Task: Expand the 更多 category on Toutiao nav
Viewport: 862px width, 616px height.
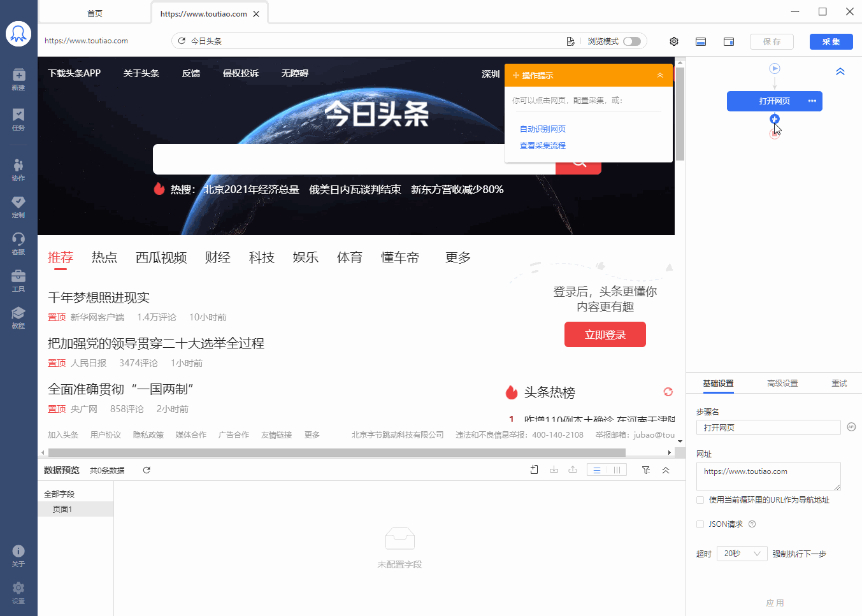Action: [457, 257]
